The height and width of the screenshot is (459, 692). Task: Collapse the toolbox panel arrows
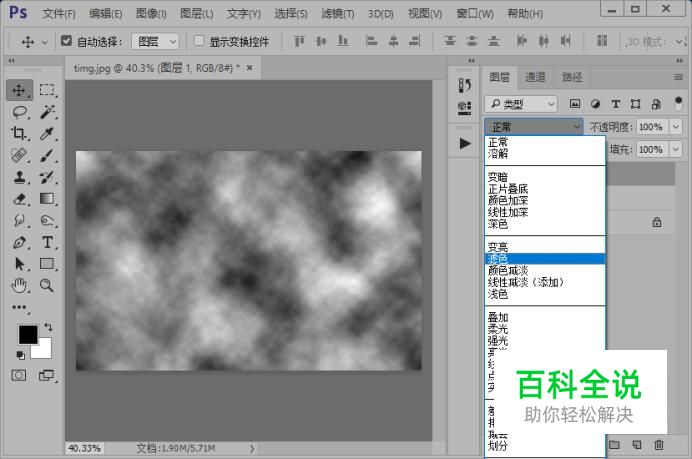(11, 60)
